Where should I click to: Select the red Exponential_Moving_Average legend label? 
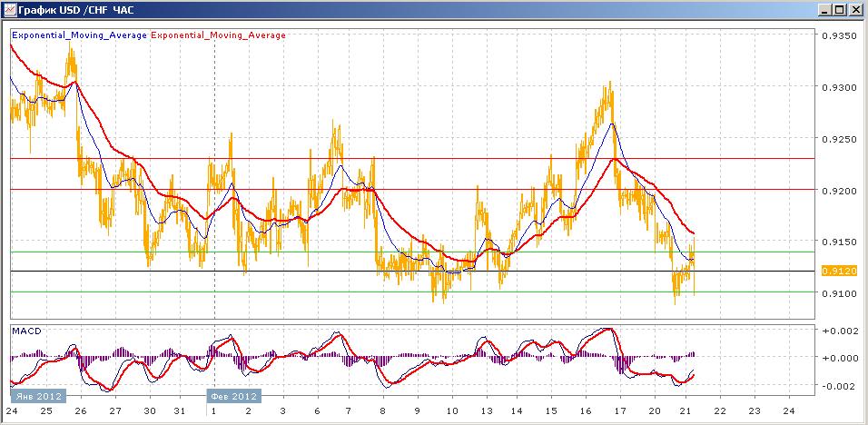[218, 35]
